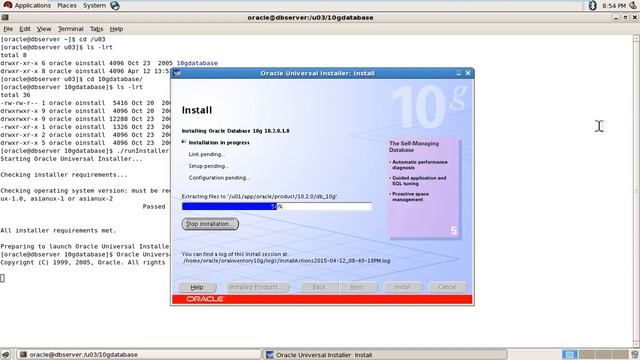This screenshot has height=360, width=640.
Task: Click the install log file path
Action: [x=287, y=260]
